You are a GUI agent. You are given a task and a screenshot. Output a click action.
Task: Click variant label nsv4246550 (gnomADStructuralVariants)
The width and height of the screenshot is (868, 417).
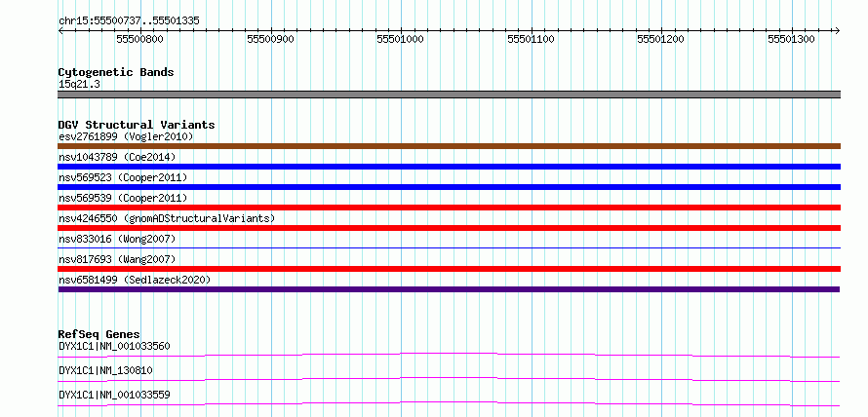(167, 218)
